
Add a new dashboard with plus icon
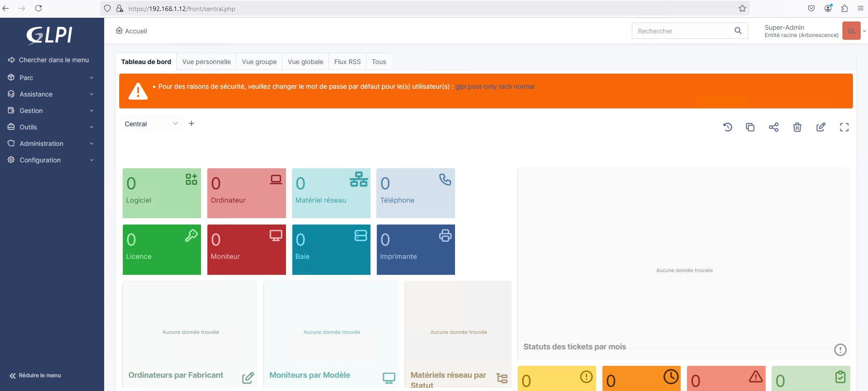tap(191, 123)
